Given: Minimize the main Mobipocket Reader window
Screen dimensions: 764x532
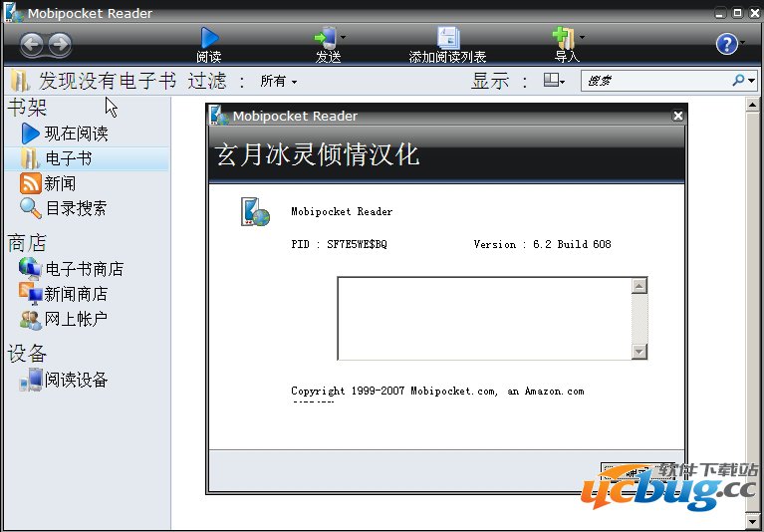Looking at the screenshot, I should [x=720, y=13].
